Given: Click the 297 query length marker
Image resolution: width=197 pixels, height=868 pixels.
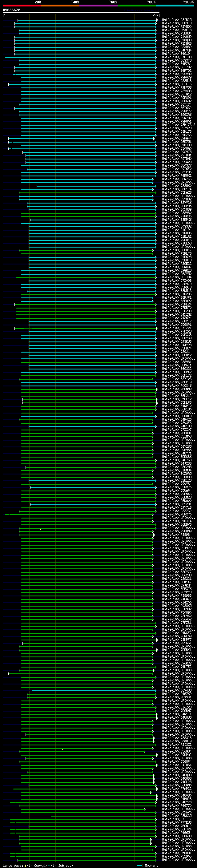Looking at the screenshot, I should coord(155,15).
